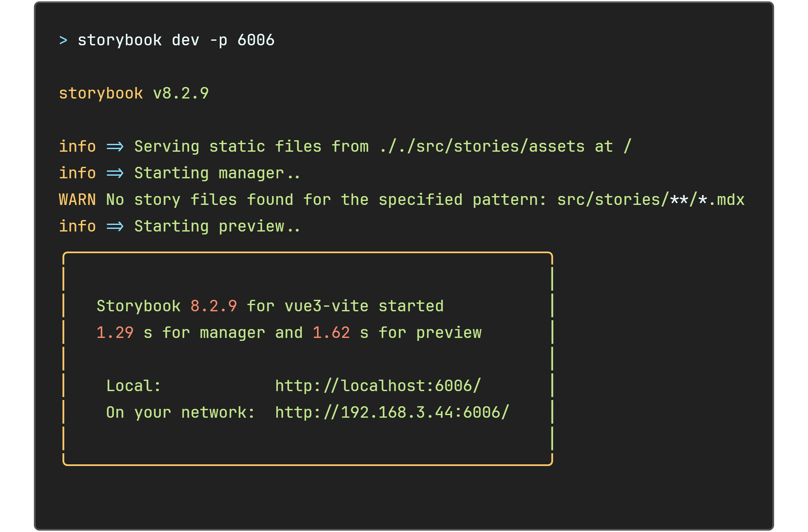808x532 pixels.
Task: Click the arrow before Starting preview
Action: point(115,227)
